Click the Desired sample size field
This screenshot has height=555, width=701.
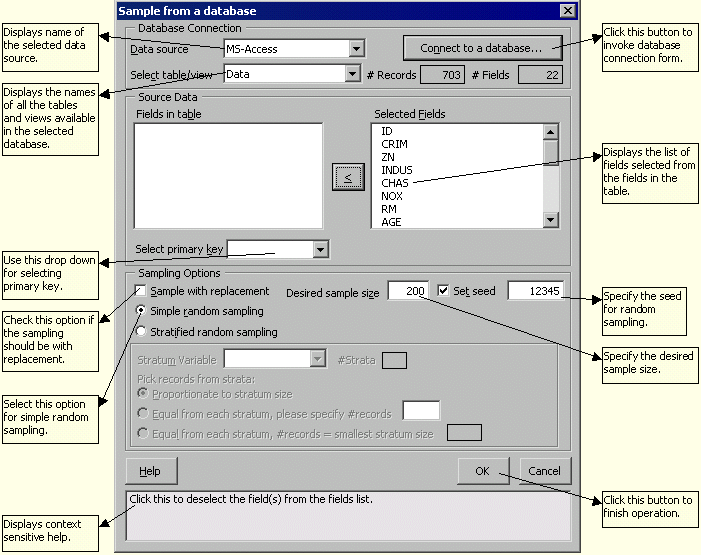pos(408,291)
